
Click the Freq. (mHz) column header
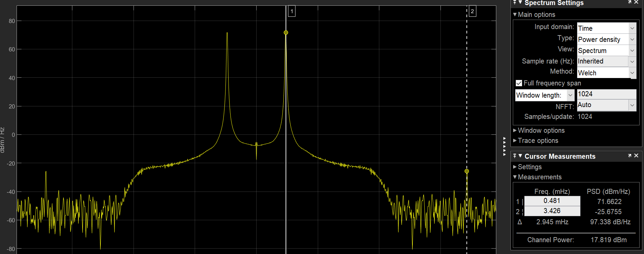pos(552,192)
